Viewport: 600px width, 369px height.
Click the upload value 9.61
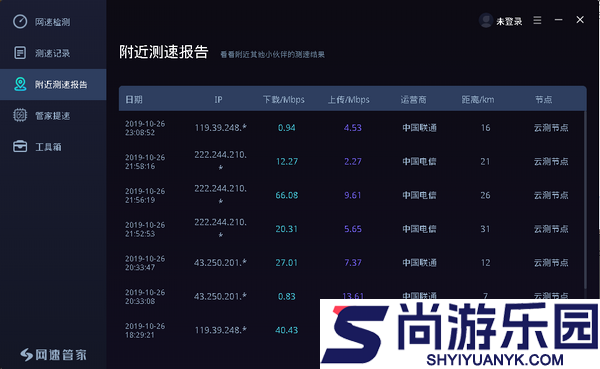352,195
